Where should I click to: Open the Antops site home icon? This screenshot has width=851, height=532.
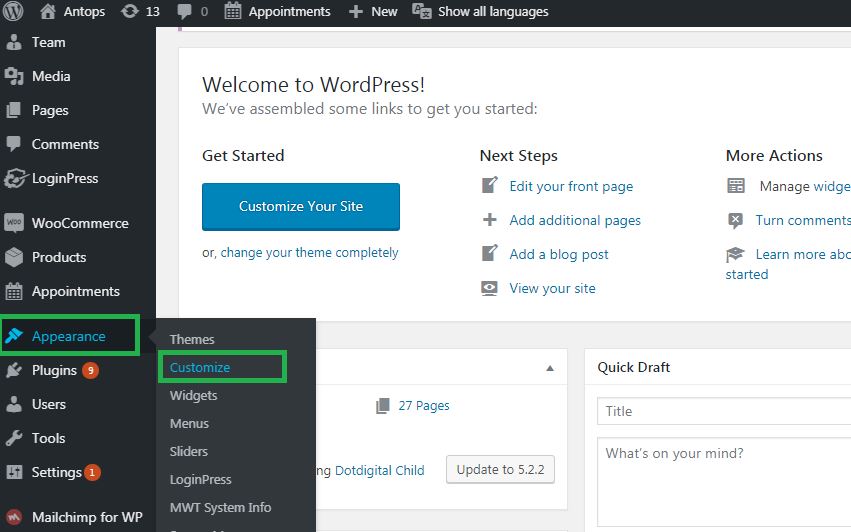click(x=48, y=11)
